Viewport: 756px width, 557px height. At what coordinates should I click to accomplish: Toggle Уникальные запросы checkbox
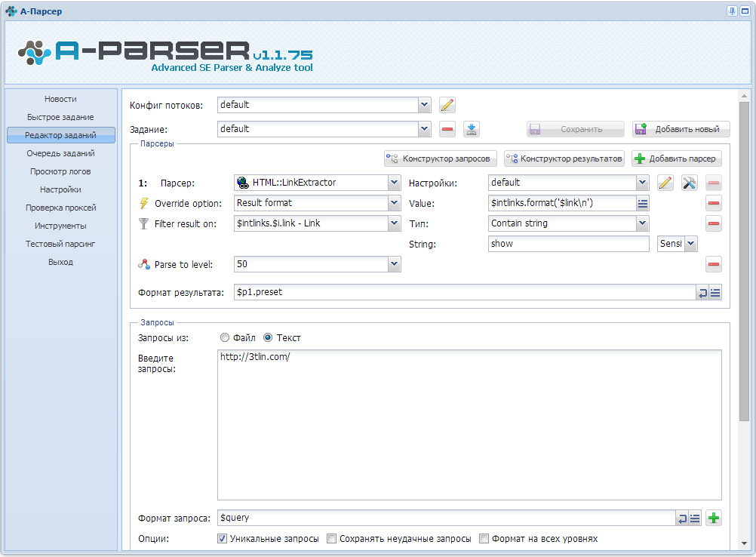pyautogui.click(x=223, y=539)
